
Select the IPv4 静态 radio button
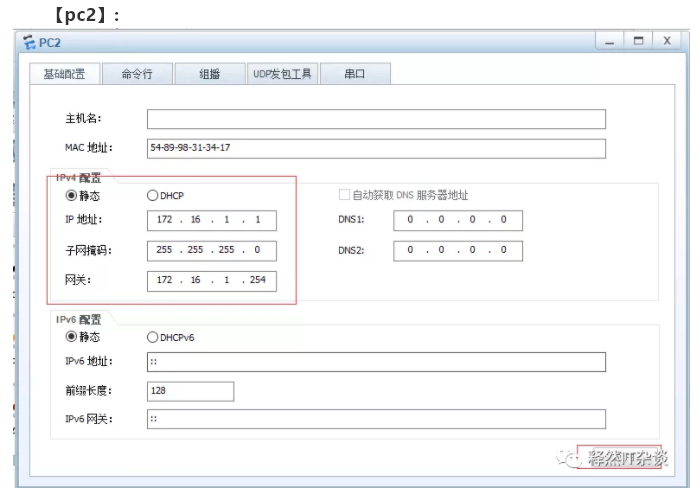click(x=71, y=196)
